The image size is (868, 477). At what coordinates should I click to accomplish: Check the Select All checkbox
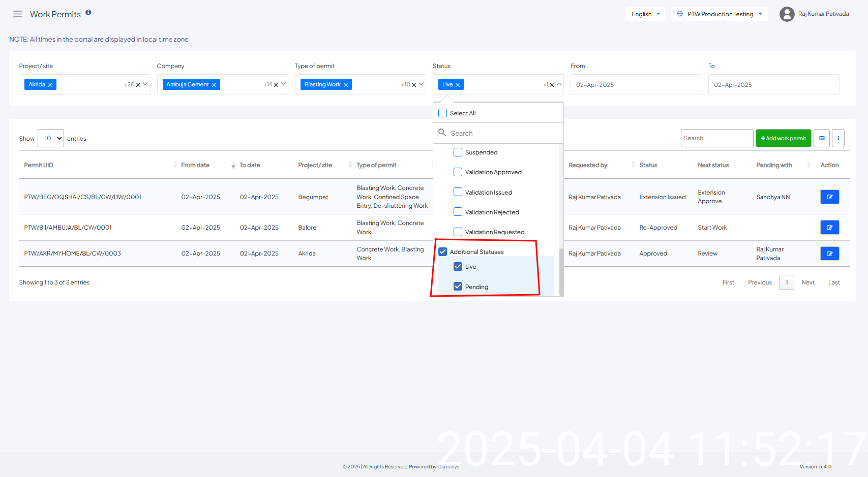click(443, 113)
